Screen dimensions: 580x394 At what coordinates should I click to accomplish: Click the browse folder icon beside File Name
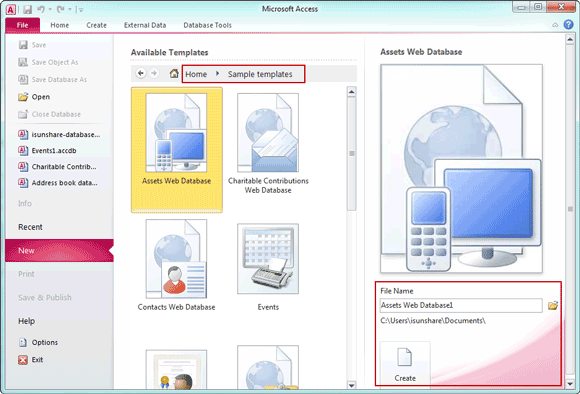click(x=553, y=306)
